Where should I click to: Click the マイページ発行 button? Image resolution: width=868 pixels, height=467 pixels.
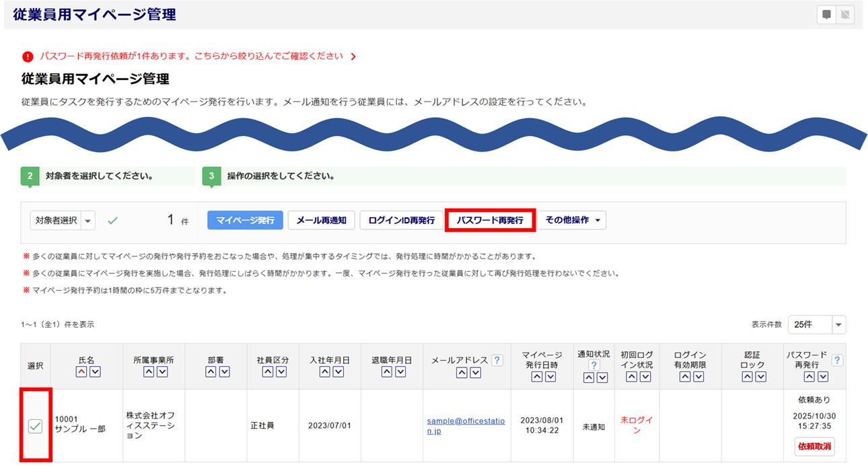(245, 220)
